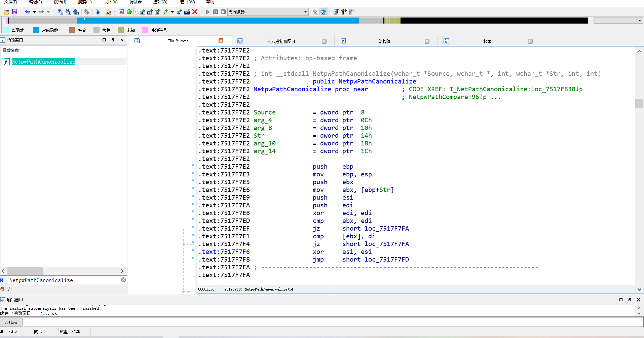Open the 结构体 tab
This screenshot has width=644, height=338.
(x=384, y=41)
